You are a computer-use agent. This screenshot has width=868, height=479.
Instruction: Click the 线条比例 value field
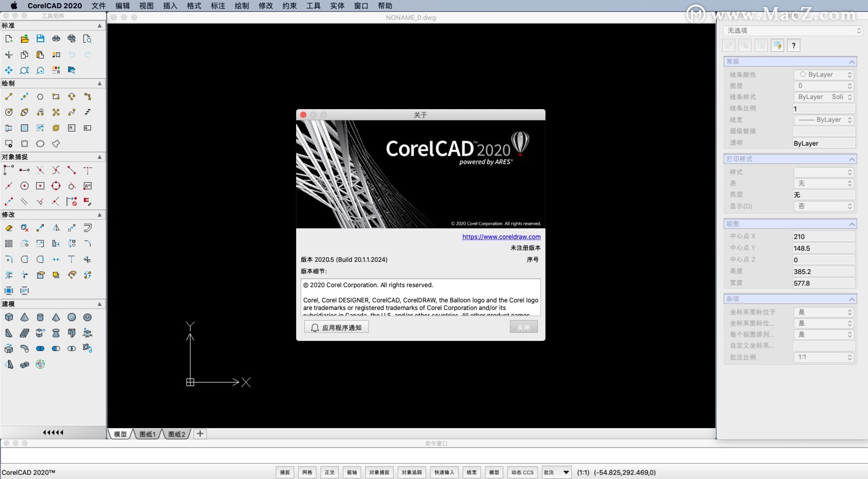click(824, 109)
